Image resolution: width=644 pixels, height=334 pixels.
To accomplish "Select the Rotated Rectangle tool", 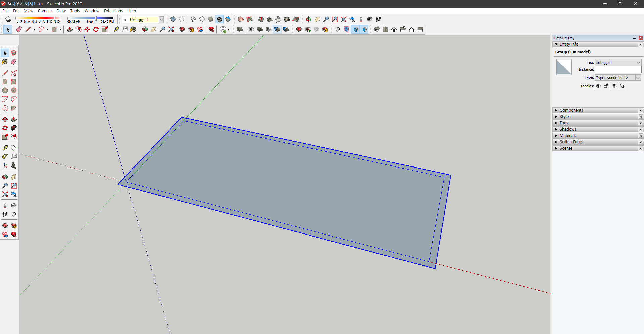I will click(14, 82).
